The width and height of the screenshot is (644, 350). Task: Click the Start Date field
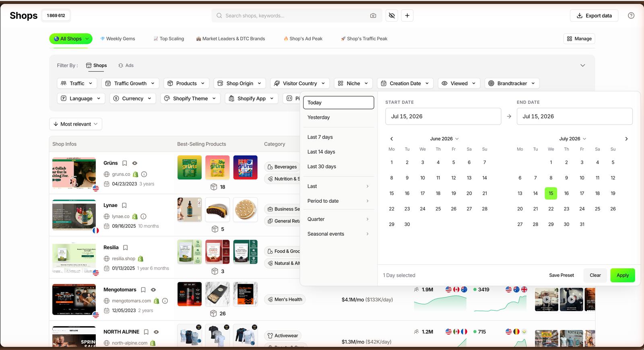(443, 116)
